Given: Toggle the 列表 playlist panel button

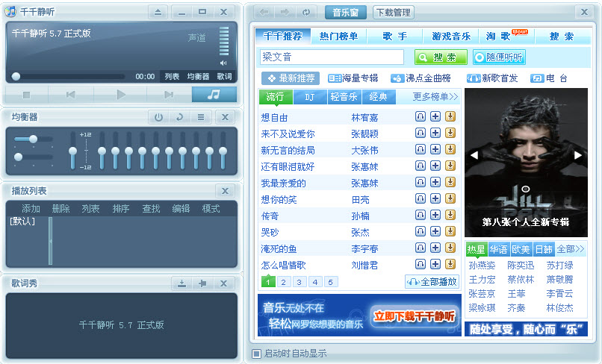Looking at the screenshot, I should [x=172, y=76].
